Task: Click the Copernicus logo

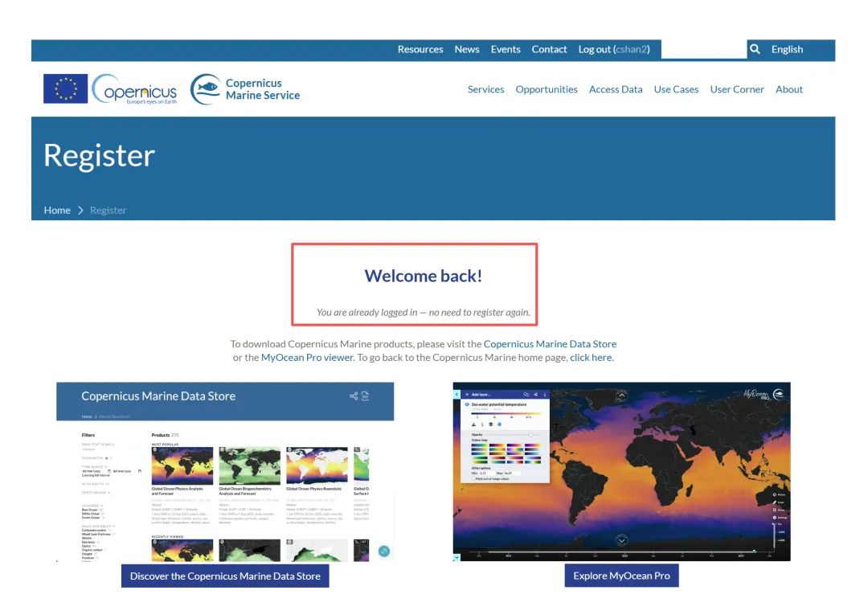Action: (134, 89)
